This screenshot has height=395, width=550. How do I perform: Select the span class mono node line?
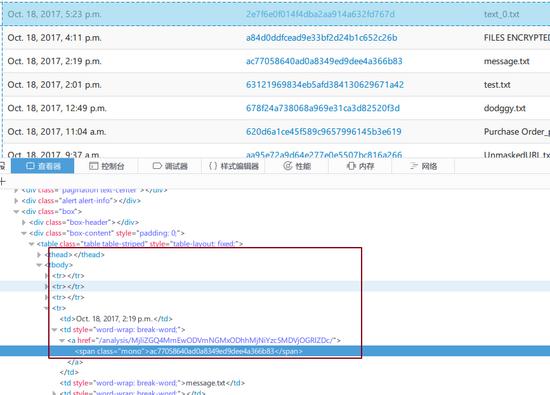(x=189, y=351)
